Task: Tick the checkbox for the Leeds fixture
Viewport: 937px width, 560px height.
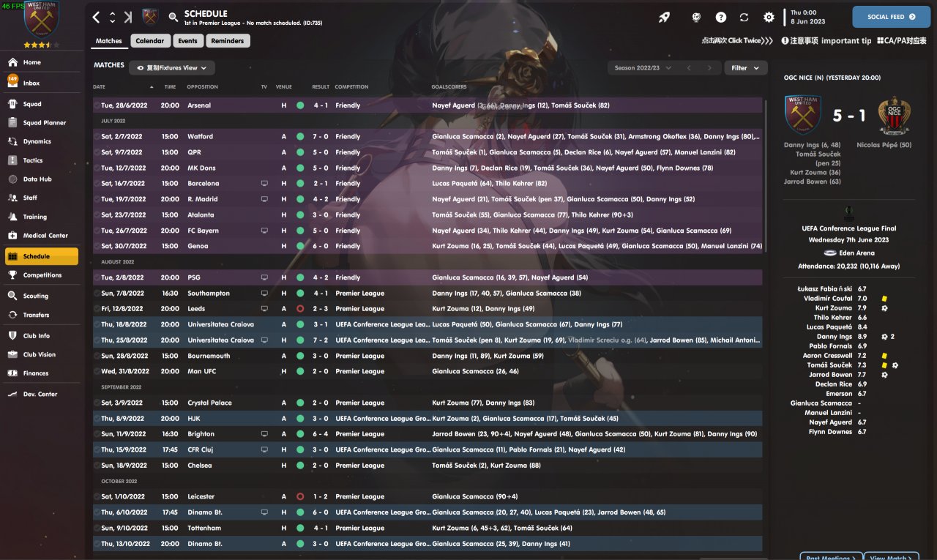Action: (x=97, y=309)
